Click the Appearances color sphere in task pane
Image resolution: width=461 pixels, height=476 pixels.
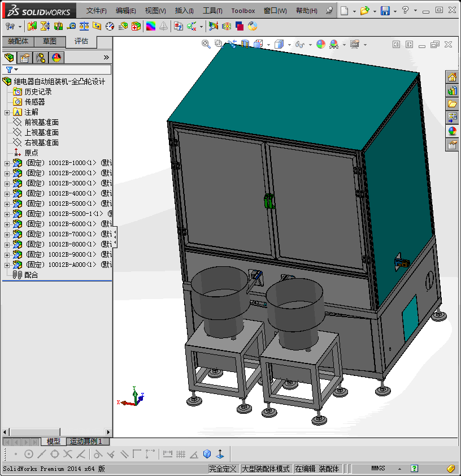[x=453, y=131]
